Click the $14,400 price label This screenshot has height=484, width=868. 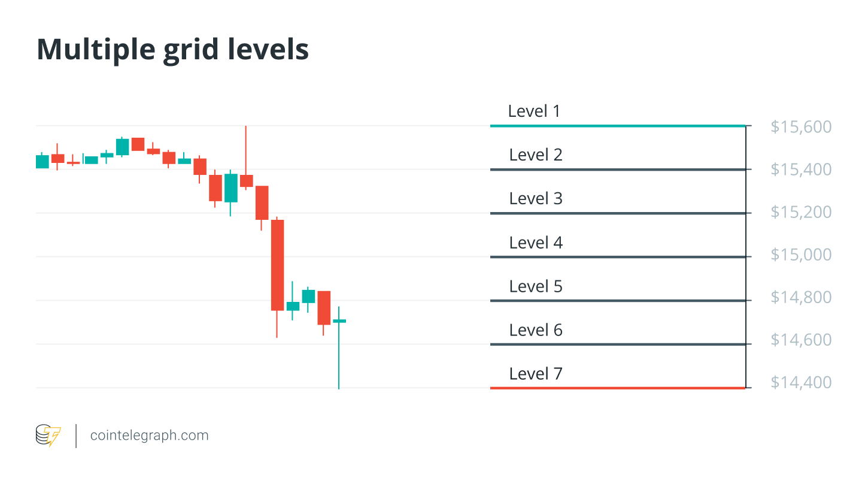[x=801, y=382]
